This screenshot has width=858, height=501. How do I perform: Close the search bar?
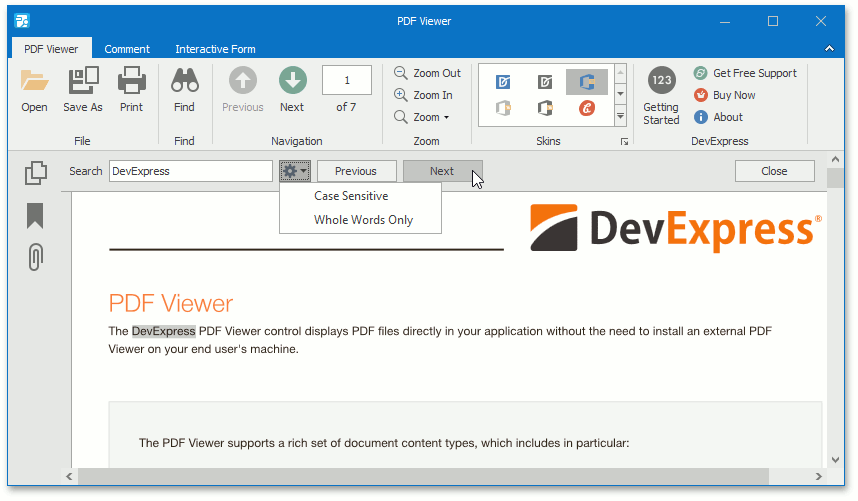pos(774,171)
